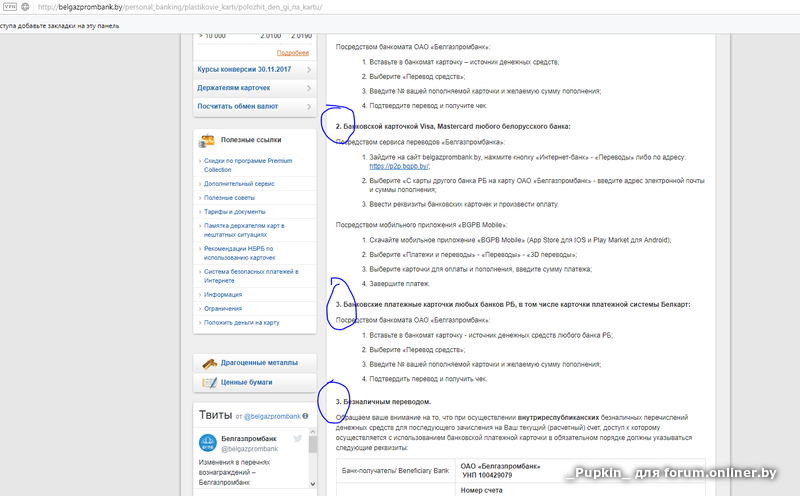Click the Twitter bird icon in tweet
Viewport: 800px width, 496px height.
(298, 438)
